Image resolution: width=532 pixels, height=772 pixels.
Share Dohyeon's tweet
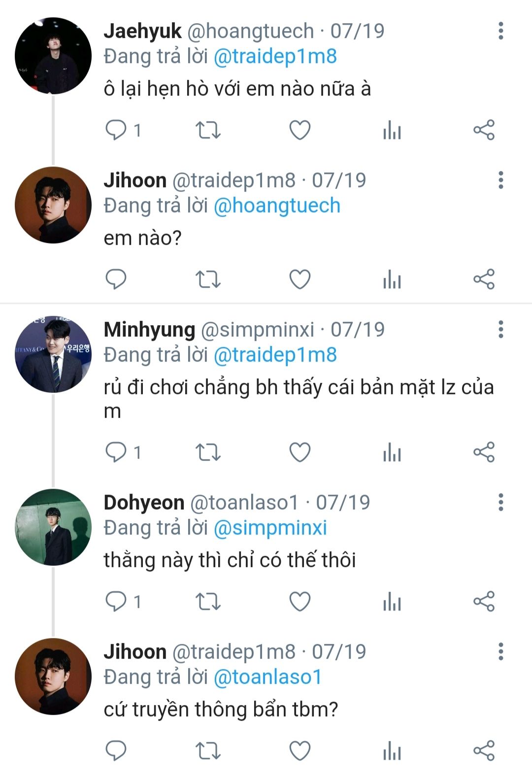484,602
